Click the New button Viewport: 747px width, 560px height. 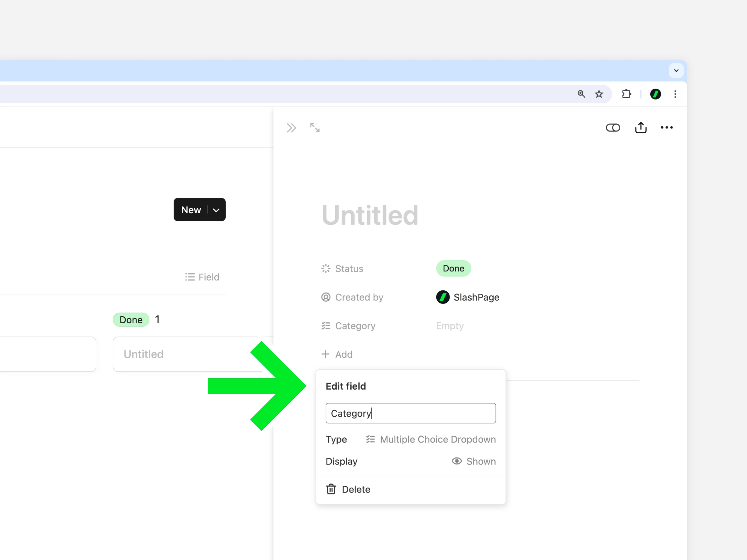pos(191,210)
